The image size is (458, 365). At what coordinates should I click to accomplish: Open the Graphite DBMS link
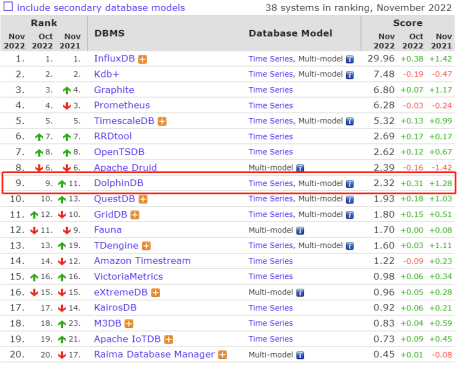[114, 90]
